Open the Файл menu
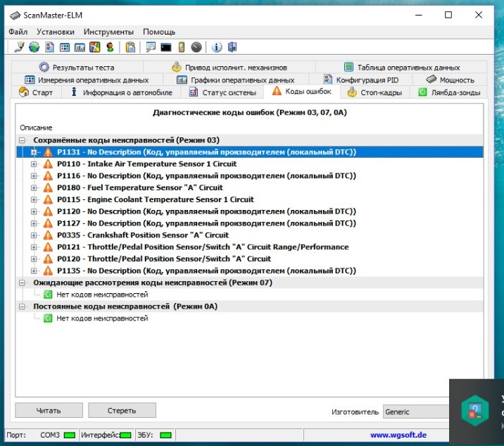This screenshot has height=446, width=504. (x=18, y=32)
